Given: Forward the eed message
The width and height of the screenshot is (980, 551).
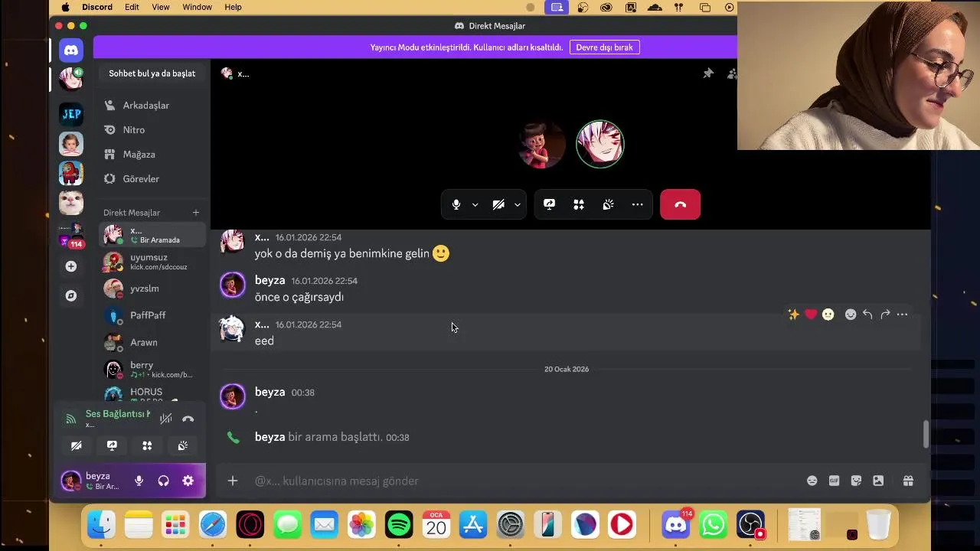Looking at the screenshot, I should 885,315.
